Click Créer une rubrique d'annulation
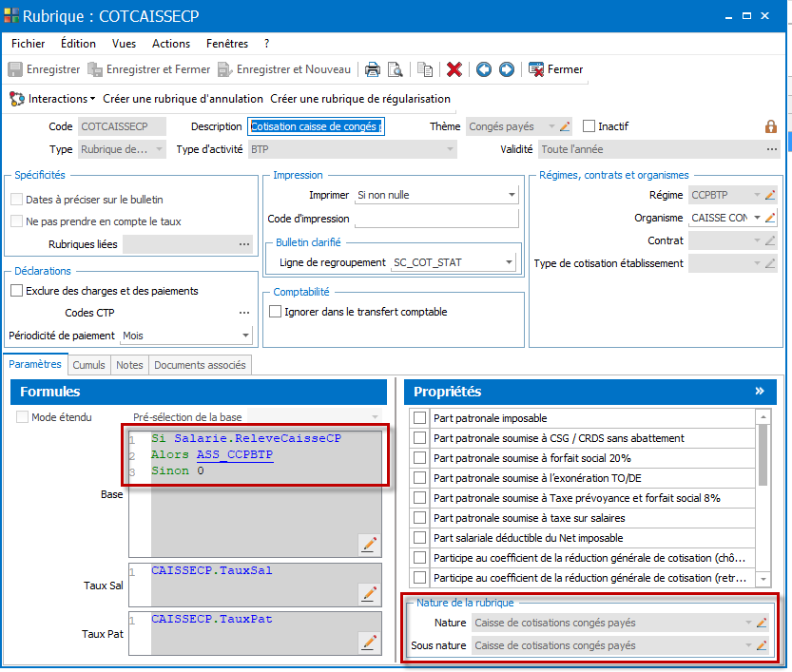Screen dimensions: 792x672 tap(183, 99)
